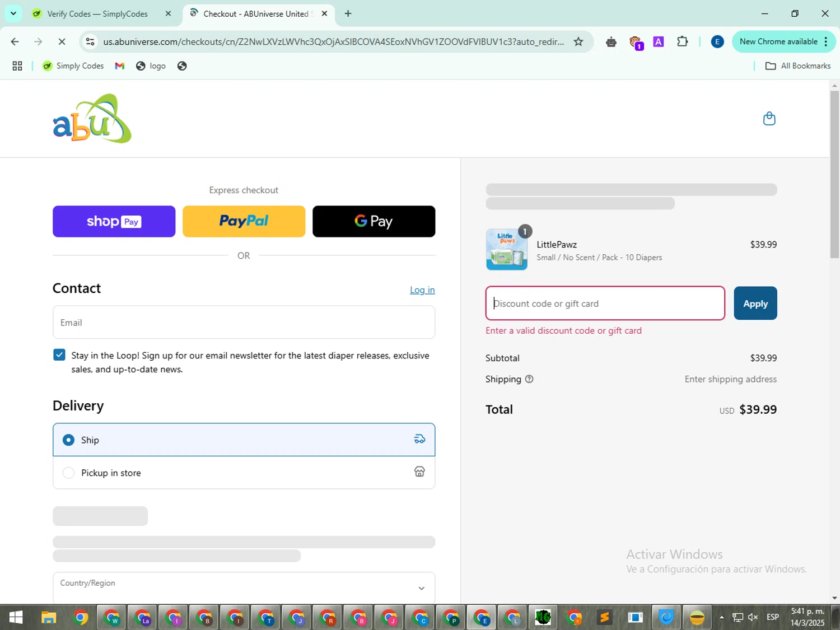This screenshot has width=840, height=630.
Task: Open Chrome profile La in taskbar
Action: pos(142,617)
